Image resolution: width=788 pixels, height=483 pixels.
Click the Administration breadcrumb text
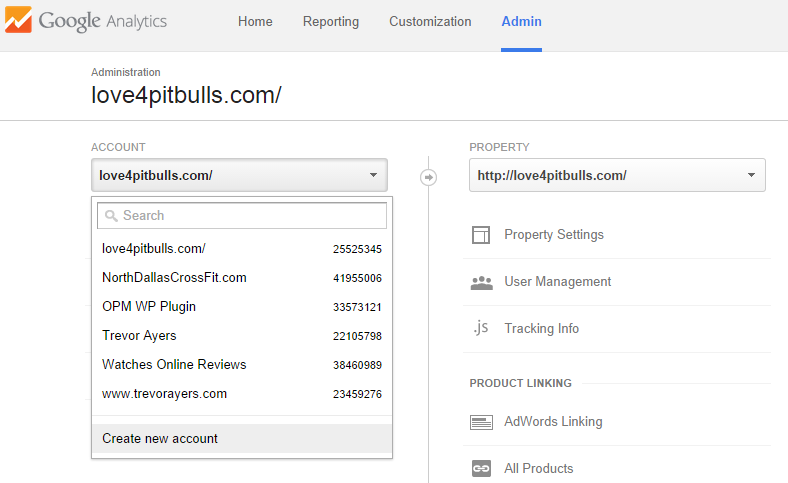click(126, 72)
